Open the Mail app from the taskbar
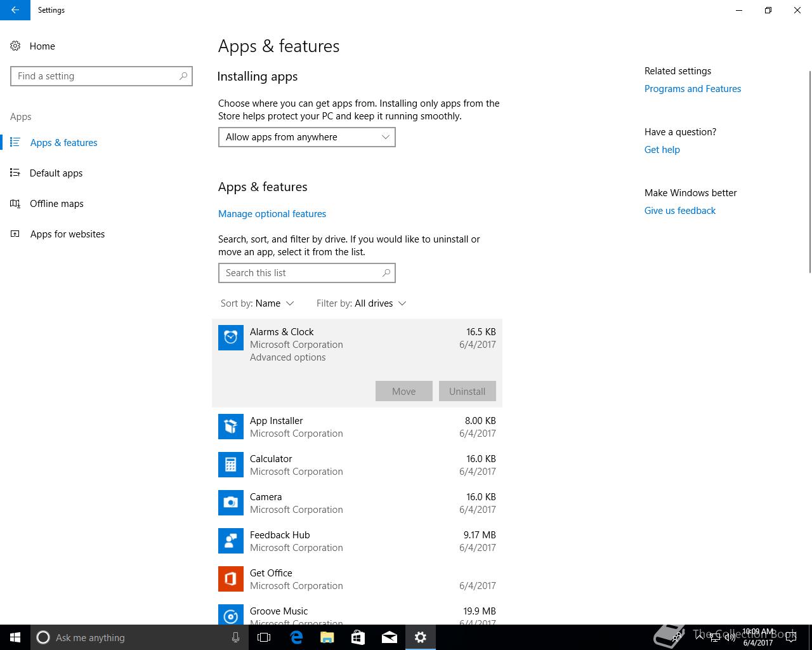Viewport: 812px width, 650px height. [390, 637]
